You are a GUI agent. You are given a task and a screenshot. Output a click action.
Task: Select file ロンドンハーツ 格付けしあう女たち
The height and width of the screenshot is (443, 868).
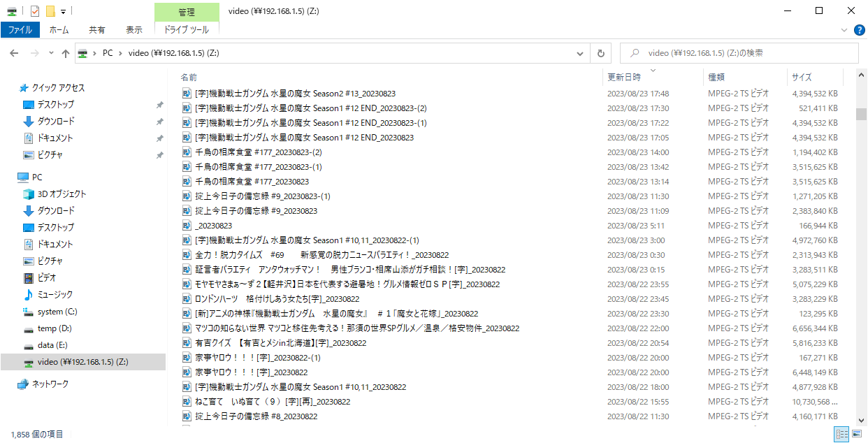[277, 299]
